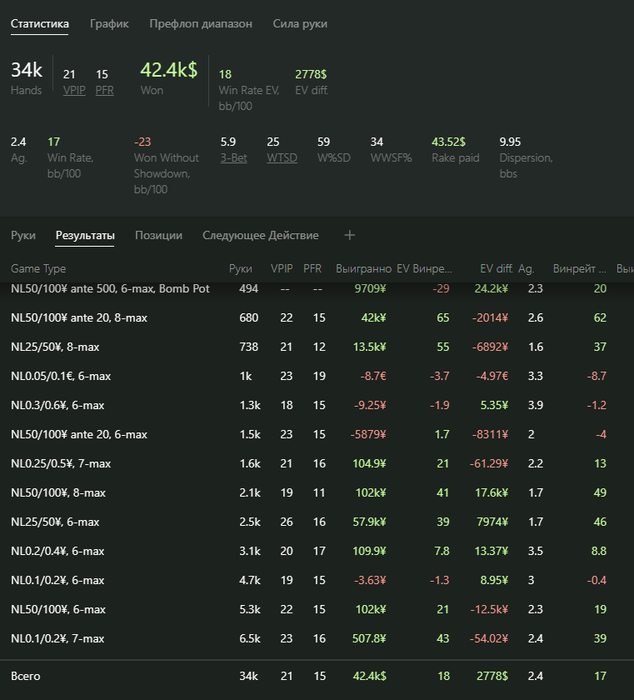Screen dimensions: 634x700
Task: Click the Всего totals row label
Action: pos(25,676)
